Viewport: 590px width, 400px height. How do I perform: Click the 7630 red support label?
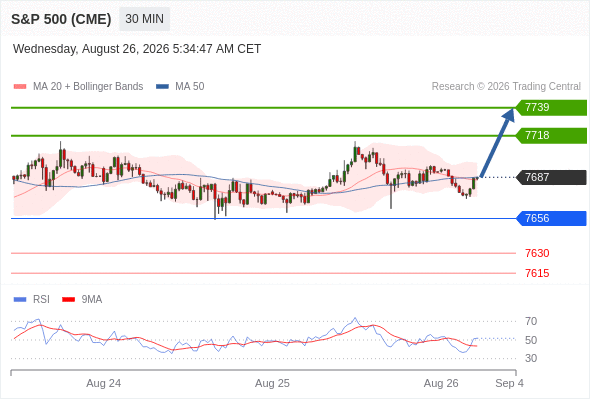pos(537,253)
